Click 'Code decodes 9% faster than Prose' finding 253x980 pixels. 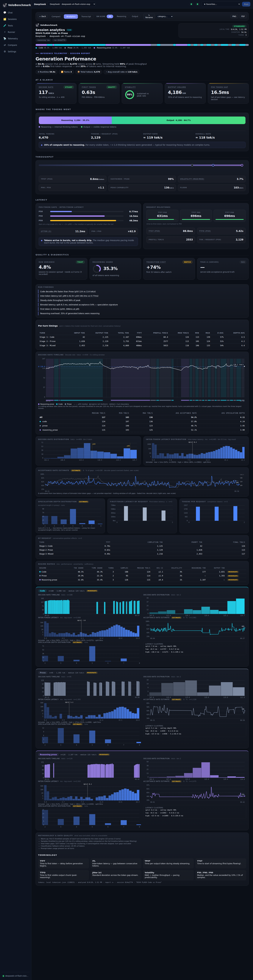click(68, 291)
